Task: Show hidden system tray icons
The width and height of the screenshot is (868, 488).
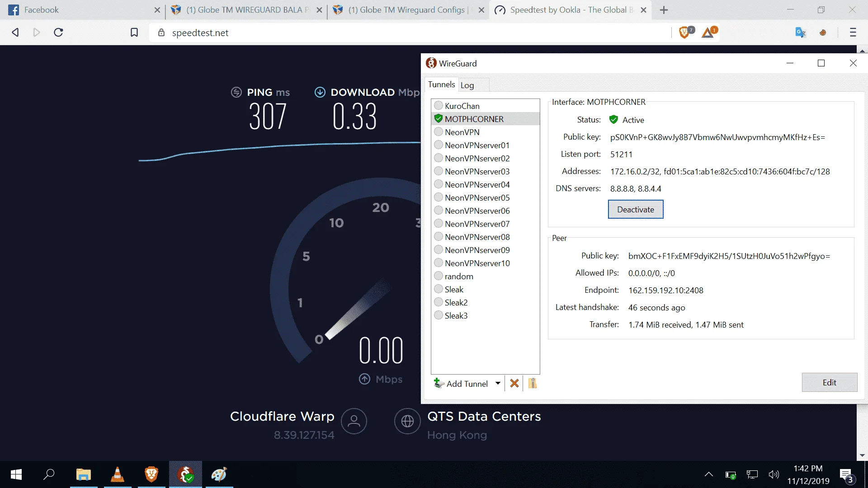Action: pyautogui.click(x=709, y=474)
